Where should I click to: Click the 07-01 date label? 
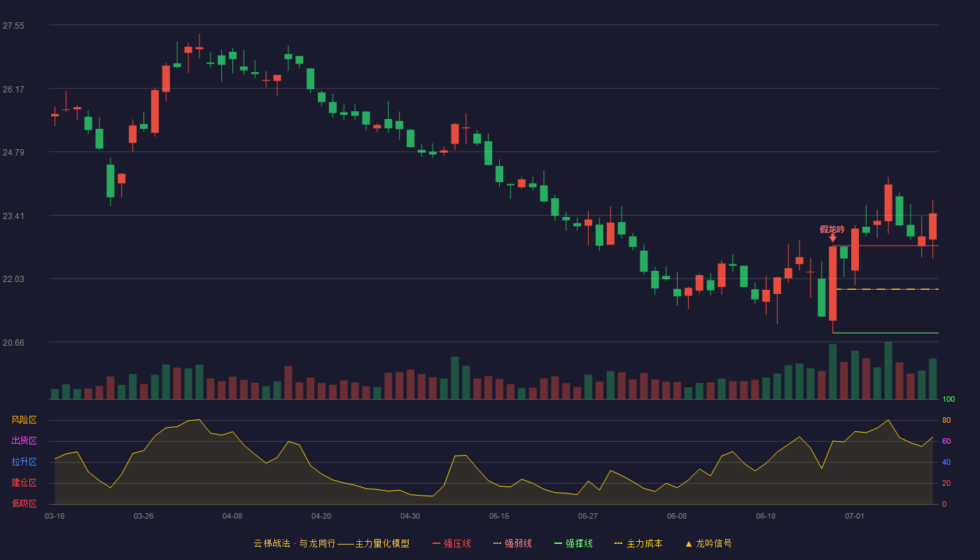click(x=855, y=516)
